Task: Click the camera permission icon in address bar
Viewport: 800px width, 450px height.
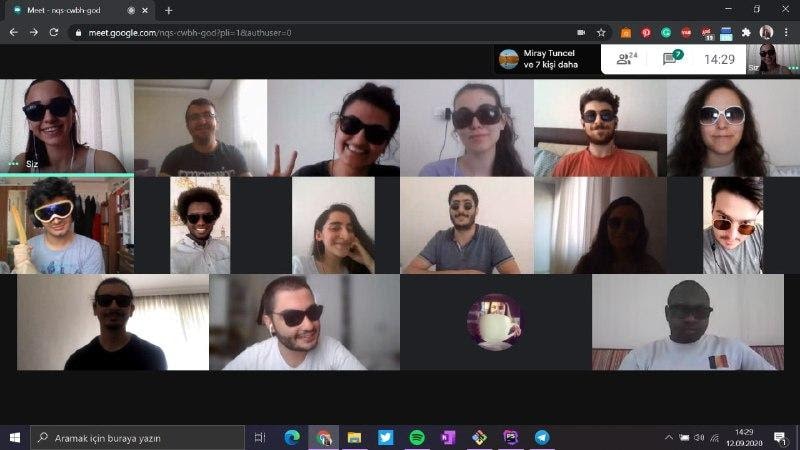Action: coord(581,32)
